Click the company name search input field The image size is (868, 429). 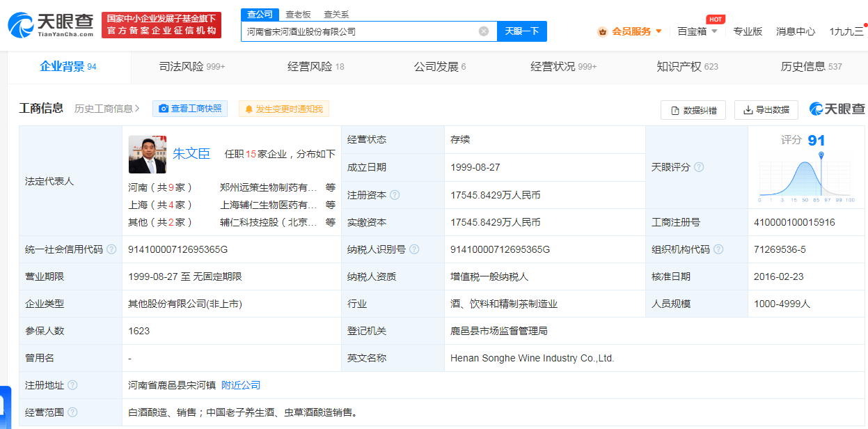coord(358,31)
